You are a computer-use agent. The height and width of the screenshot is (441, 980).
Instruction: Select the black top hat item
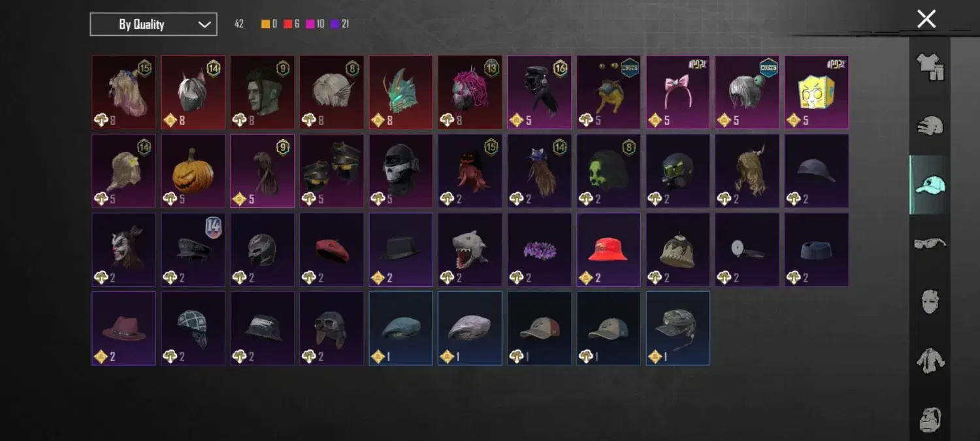click(x=400, y=250)
